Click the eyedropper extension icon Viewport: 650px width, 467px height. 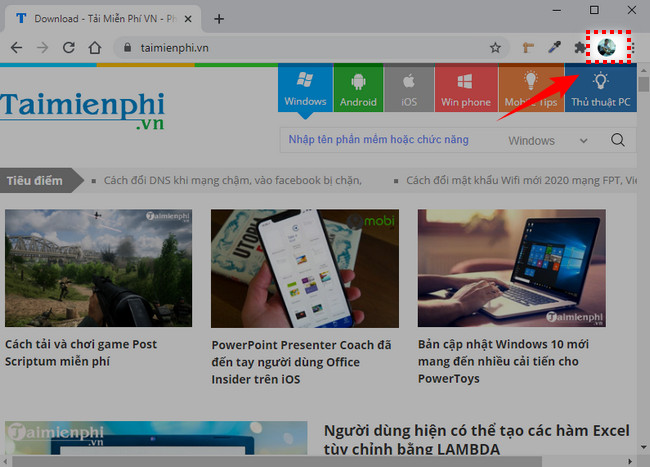click(555, 47)
